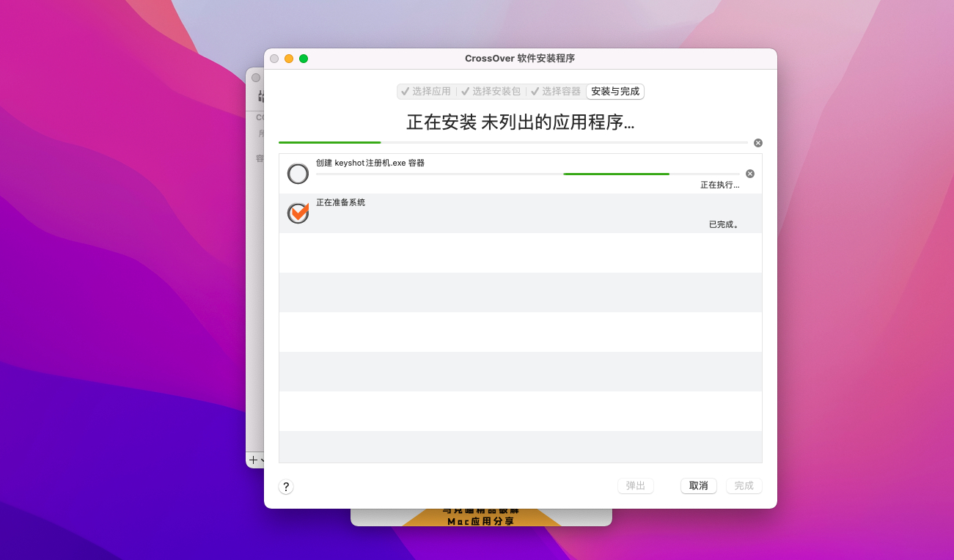Viewport: 954px width, 560px height.
Task: Stop the keyshot container creation task X
Action: pyautogui.click(x=749, y=174)
